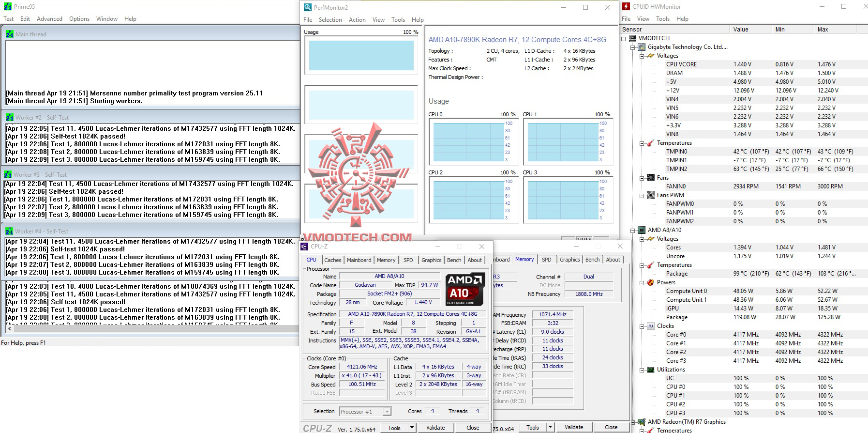Collapse the VMODTECH root node
The image size is (868, 433).
(624, 38)
